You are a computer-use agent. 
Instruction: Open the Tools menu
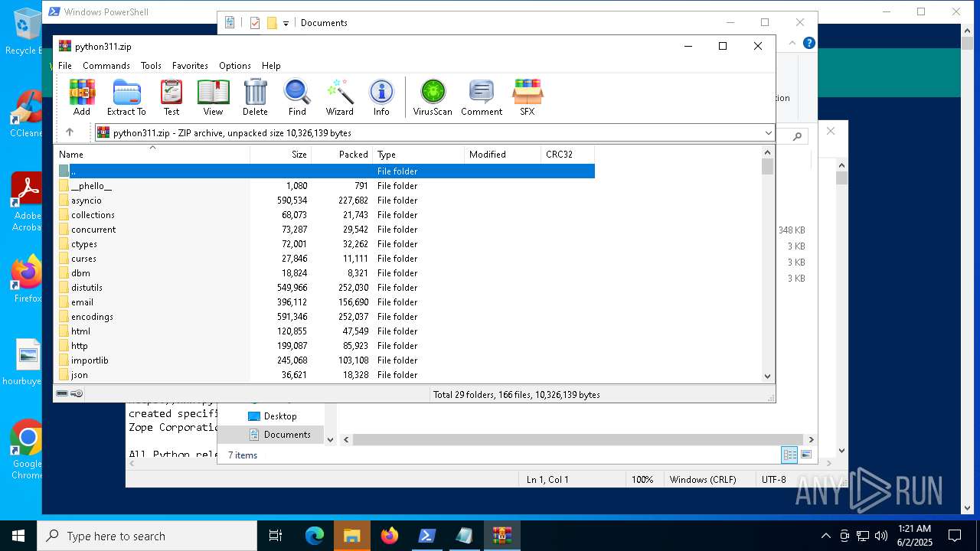tap(151, 66)
